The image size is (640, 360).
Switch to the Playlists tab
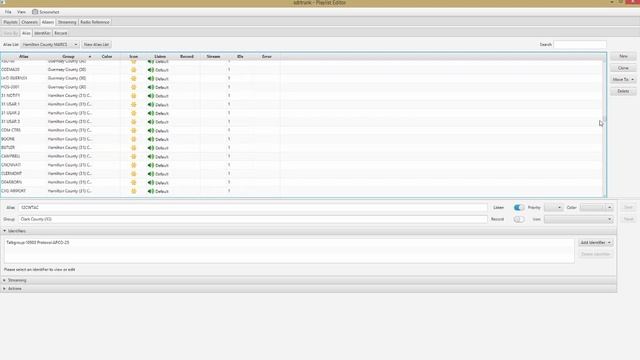click(11, 22)
